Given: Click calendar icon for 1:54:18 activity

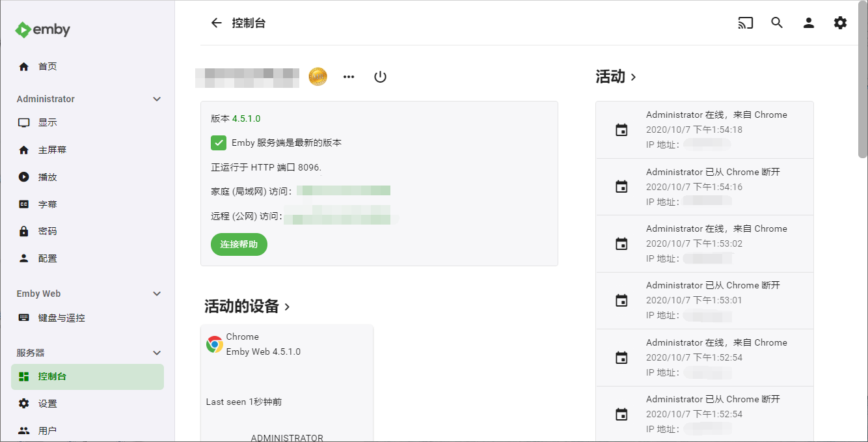Looking at the screenshot, I should coord(621,130).
